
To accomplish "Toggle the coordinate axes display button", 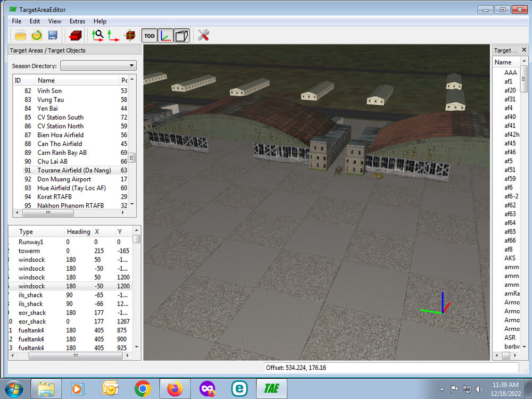I will coord(165,36).
